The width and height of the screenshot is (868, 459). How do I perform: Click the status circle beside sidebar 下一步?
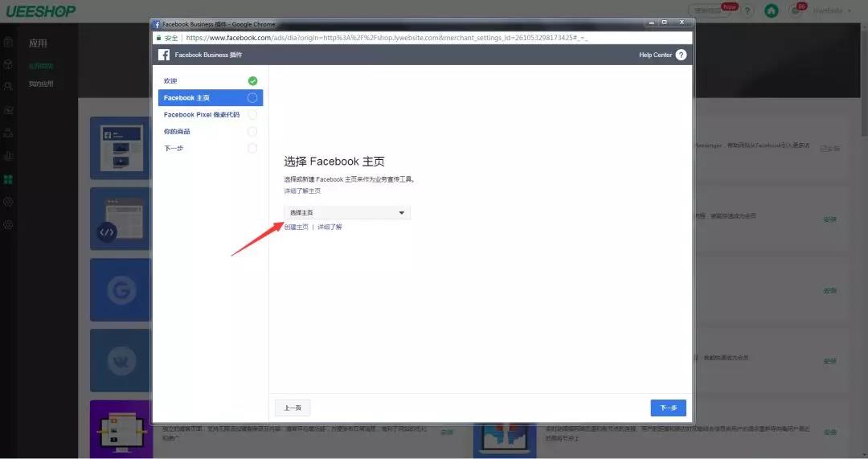tap(252, 149)
